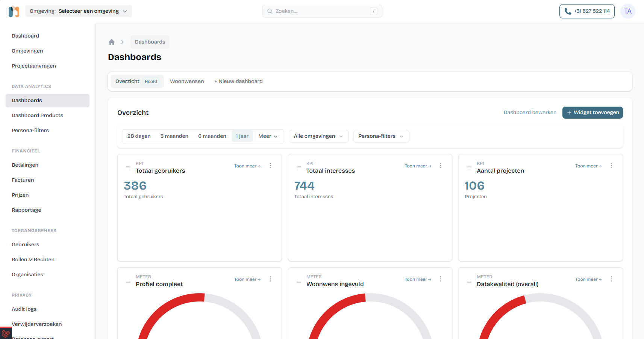Click drag handle of Aantal projecten widget
The image size is (644, 339).
click(469, 168)
